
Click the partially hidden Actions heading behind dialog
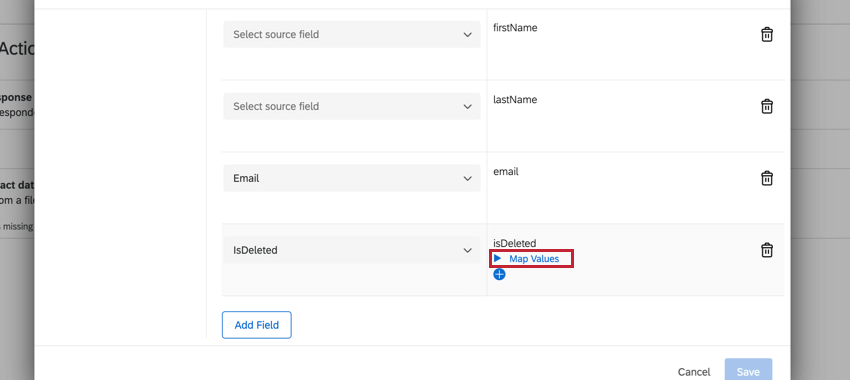[17, 49]
